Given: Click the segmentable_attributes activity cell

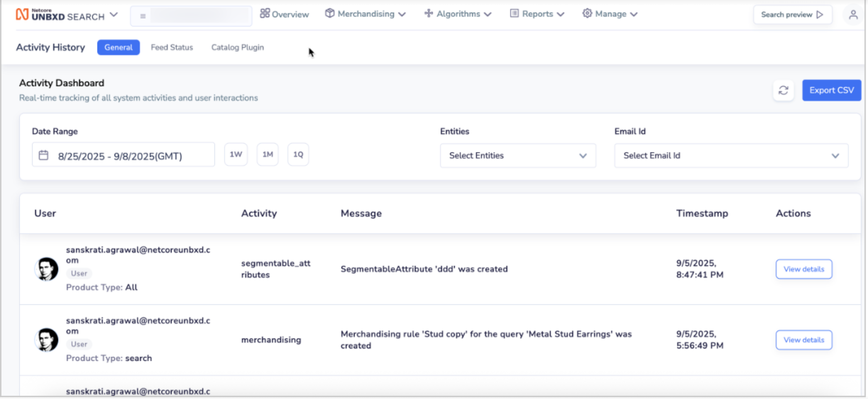Looking at the screenshot, I should click(276, 269).
